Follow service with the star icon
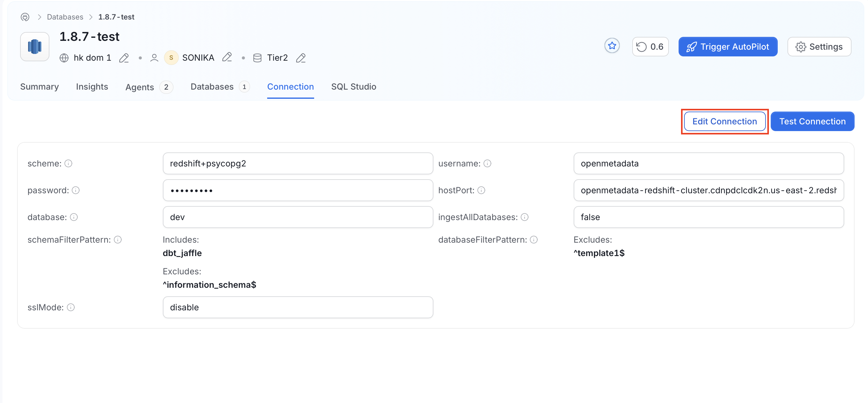Viewport: 868px width, 403px height. tap(612, 46)
